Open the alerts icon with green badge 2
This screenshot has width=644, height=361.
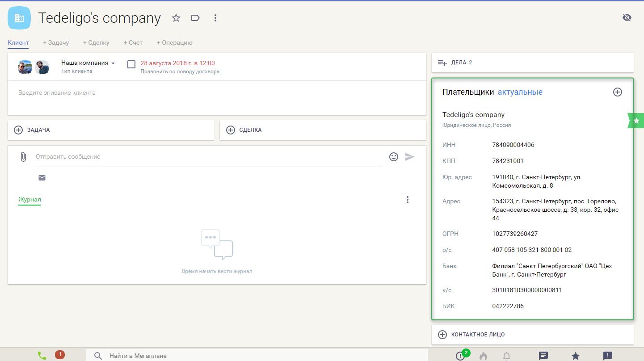pyautogui.click(x=461, y=355)
